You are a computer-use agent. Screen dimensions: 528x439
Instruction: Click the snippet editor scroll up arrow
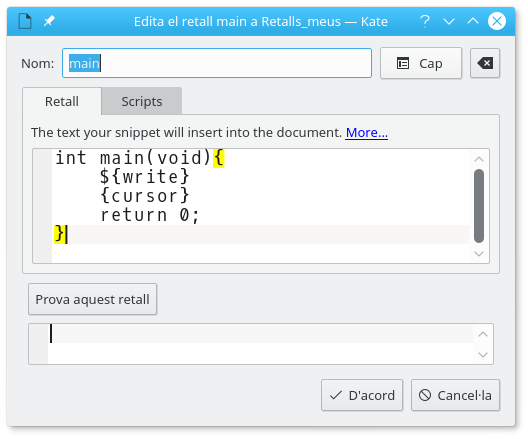[479, 159]
